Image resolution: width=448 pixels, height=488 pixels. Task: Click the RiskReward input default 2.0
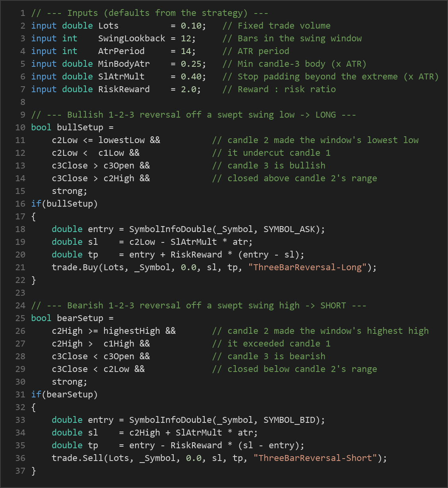pyautogui.click(x=188, y=89)
